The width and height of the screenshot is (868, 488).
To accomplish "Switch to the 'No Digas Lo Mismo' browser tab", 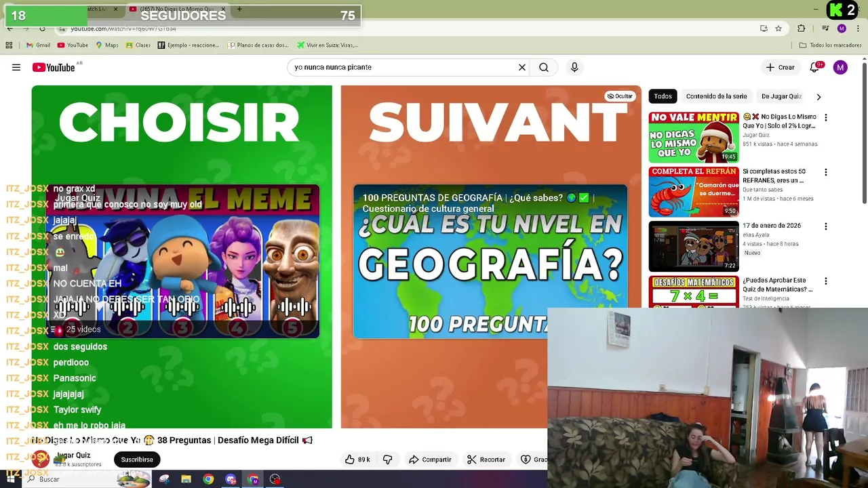I will pyautogui.click(x=178, y=9).
